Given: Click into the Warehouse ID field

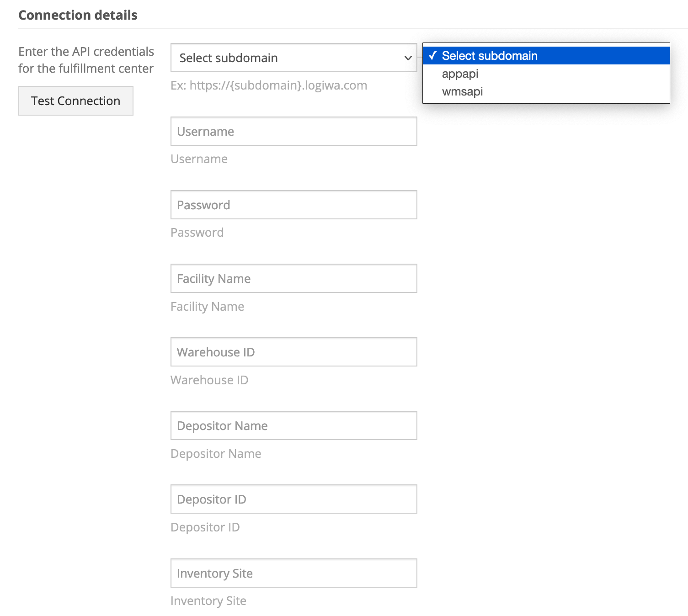Looking at the screenshot, I should [293, 352].
